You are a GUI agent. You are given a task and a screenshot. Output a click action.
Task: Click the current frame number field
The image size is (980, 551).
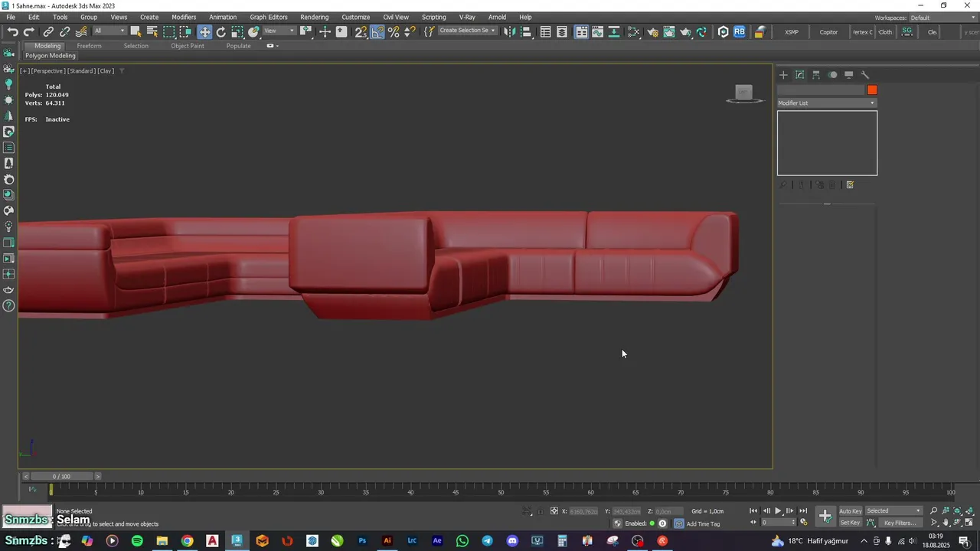point(776,523)
